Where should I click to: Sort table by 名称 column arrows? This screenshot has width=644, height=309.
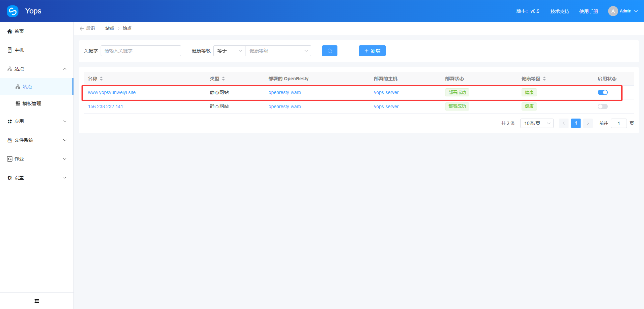click(101, 79)
